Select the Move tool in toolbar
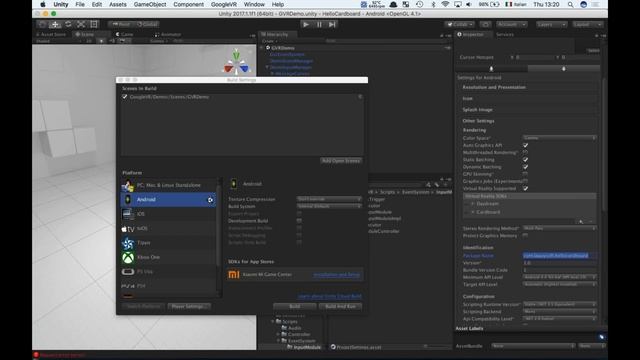Screen dimensions: 640x360 click(x=55, y=24)
